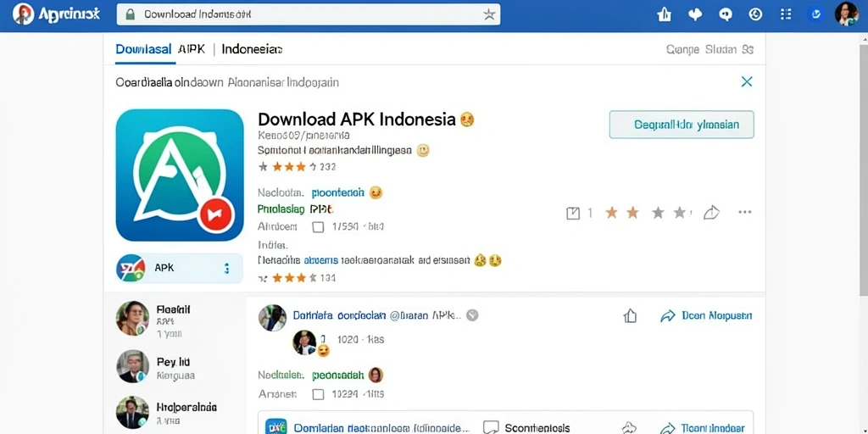This screenshot has width=868, height=434.
Task: Click the red badge on the app icon
Action: point(217,214)
